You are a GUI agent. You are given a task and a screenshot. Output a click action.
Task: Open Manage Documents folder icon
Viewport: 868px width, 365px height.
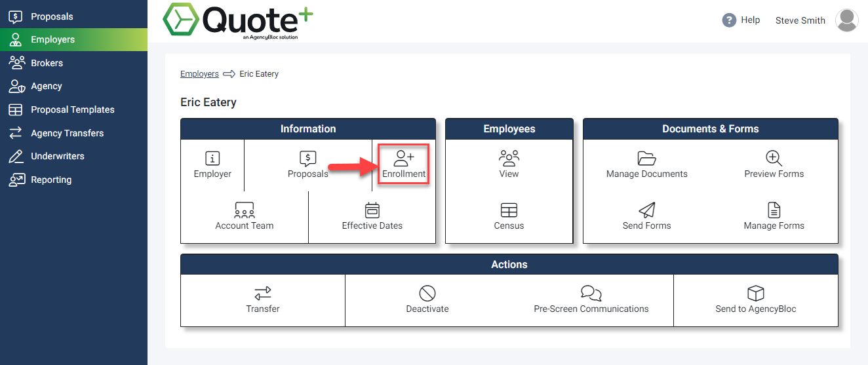647,158
